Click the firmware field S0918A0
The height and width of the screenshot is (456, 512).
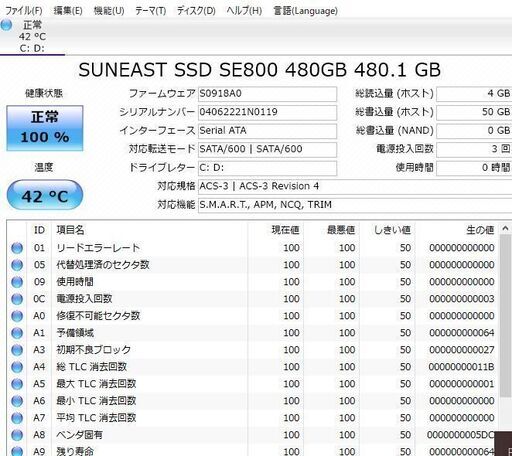[267, 94]
